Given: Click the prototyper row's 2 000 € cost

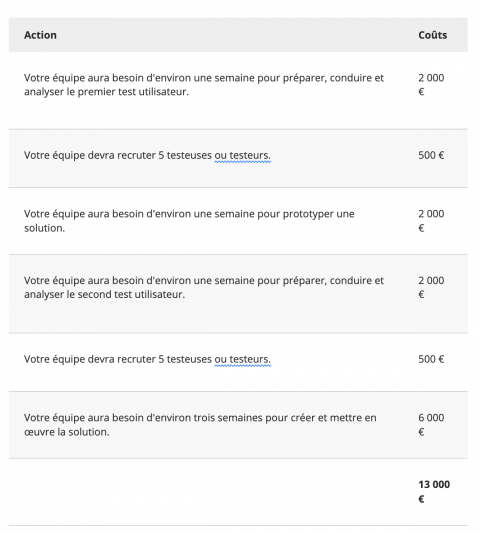Looking at the screenshot, I should [431, 221].
